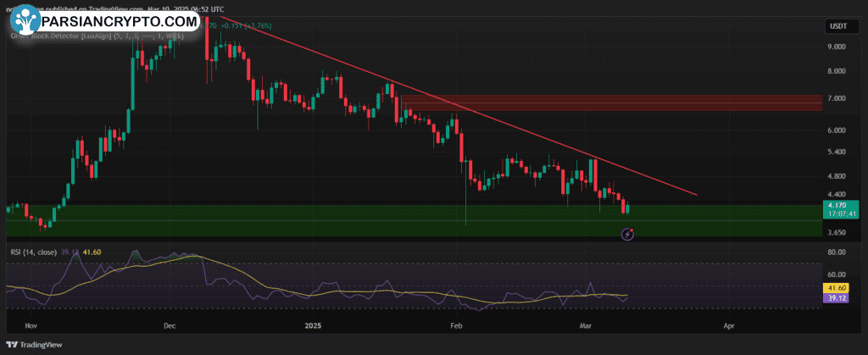The height and width of the screenshot is (355, 868).
Task: Click the purple 39.12 RSI value tag
Action: (x=837, y=298)
